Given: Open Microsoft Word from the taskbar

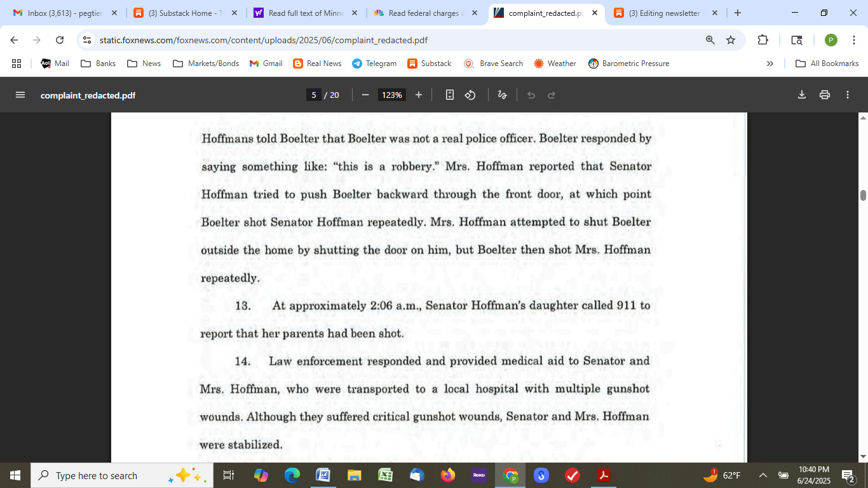Looking at the screenshot, I should point(323,475).
